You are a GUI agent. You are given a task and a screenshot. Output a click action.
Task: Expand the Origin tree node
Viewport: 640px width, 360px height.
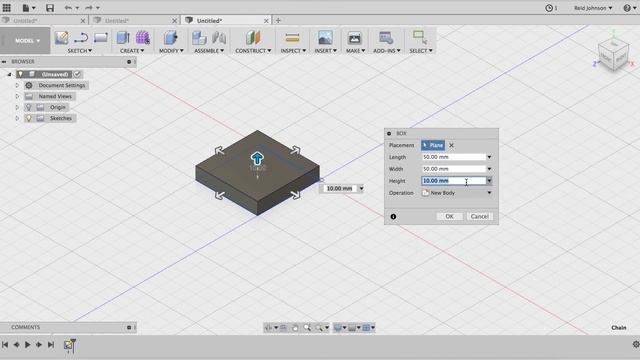(17, 107)
